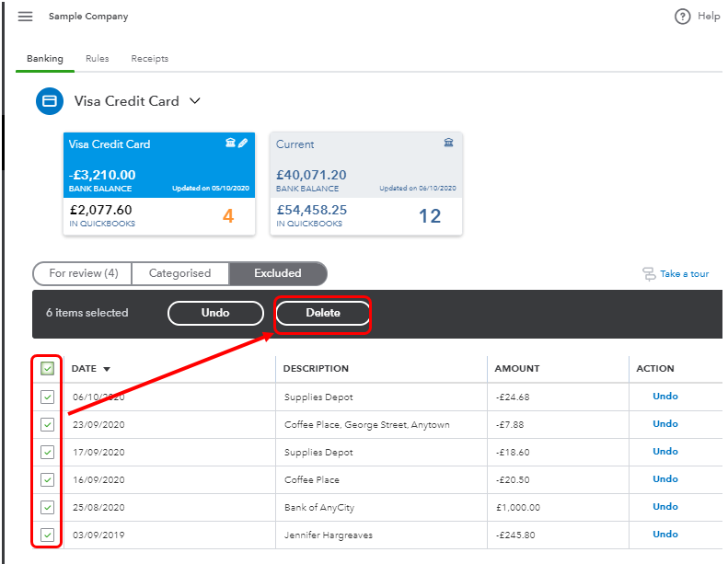Open the hamburger navigation menu

pyautogui.click(x=25, y=17)
